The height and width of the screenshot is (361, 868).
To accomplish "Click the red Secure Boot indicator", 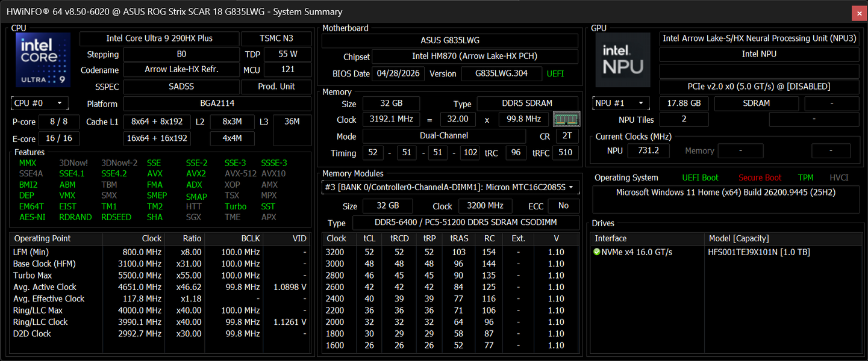I will [x=760, y=178].
